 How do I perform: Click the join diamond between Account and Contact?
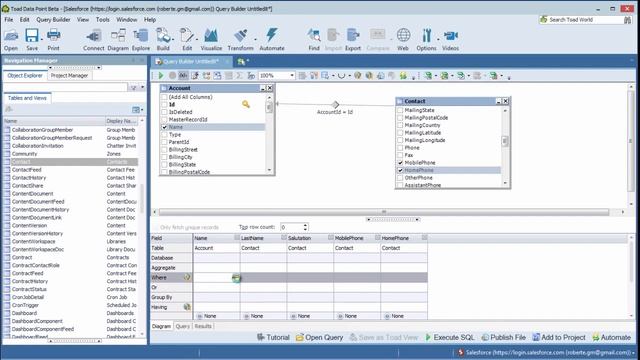tap(335, 104)
